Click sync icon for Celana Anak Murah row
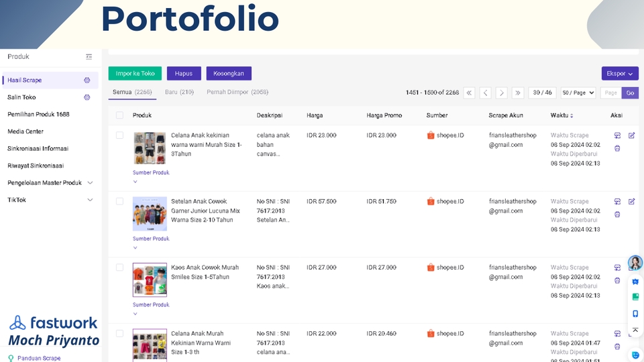The width and height of the screenshot is (644, 362). pyautogui.click(x=617, y=334)
